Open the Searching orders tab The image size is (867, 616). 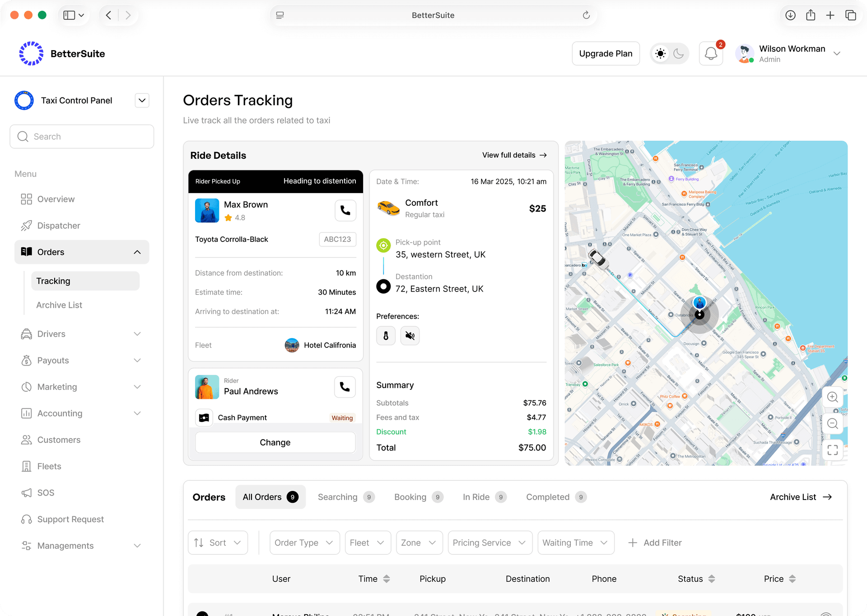337,497
